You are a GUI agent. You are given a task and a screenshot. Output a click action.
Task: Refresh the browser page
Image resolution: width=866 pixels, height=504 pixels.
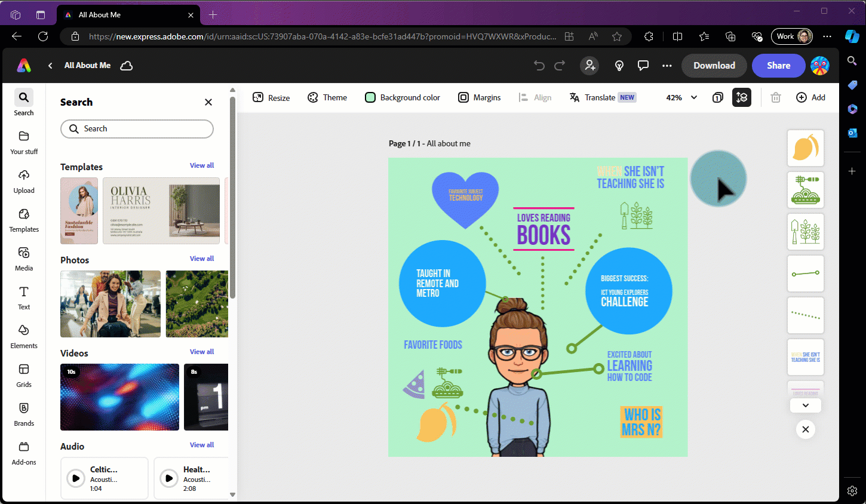pos(43,36)
